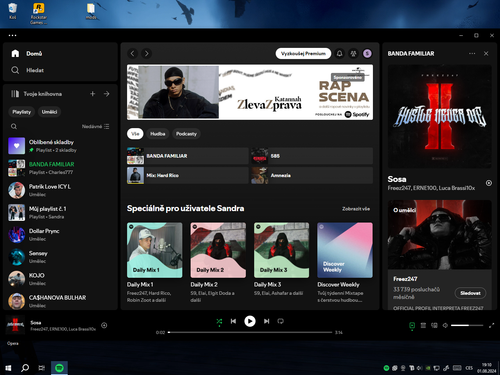This screenshot has width=500, height=375.
Task: Seek in the song progress bar
Action: (250, 332)
